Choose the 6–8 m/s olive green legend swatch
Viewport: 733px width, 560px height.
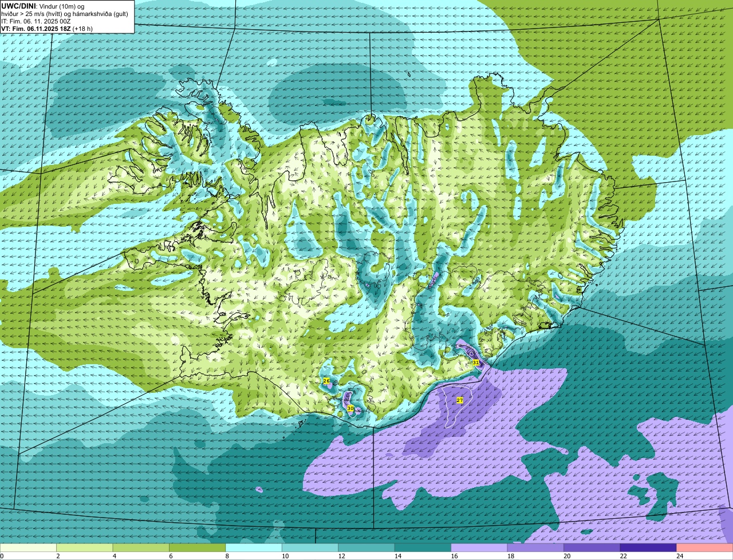pos(198,548)
